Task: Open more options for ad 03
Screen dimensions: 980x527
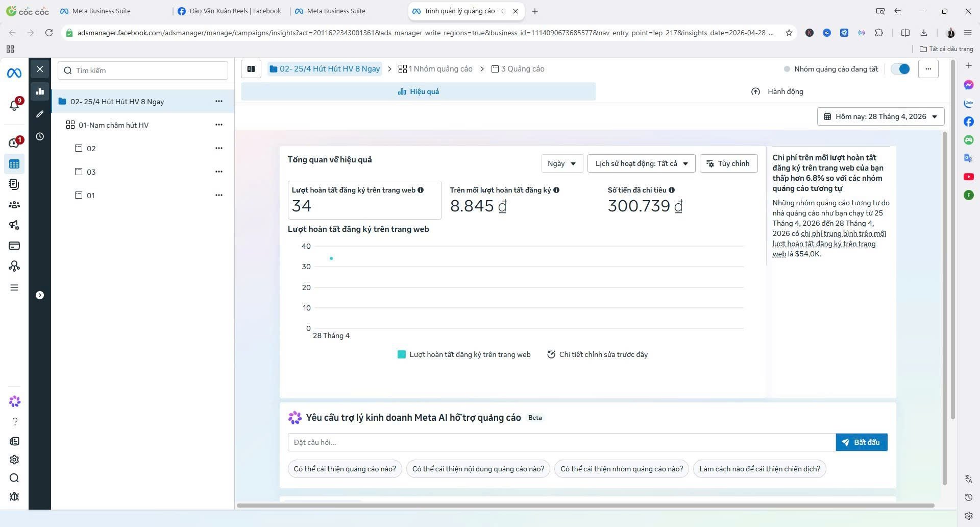Action: pyautogui.click(x=219, y=172)
